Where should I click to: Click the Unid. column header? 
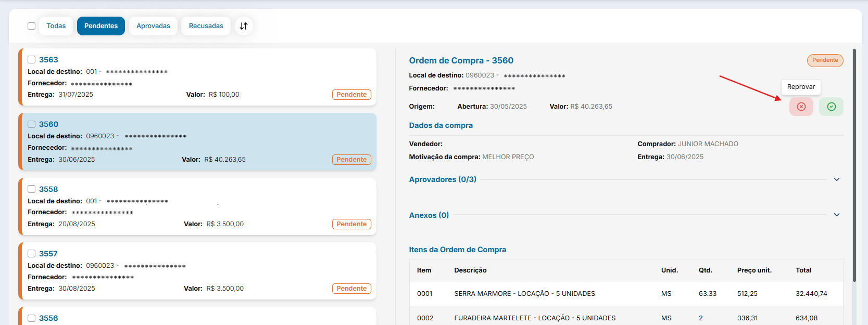670,270
